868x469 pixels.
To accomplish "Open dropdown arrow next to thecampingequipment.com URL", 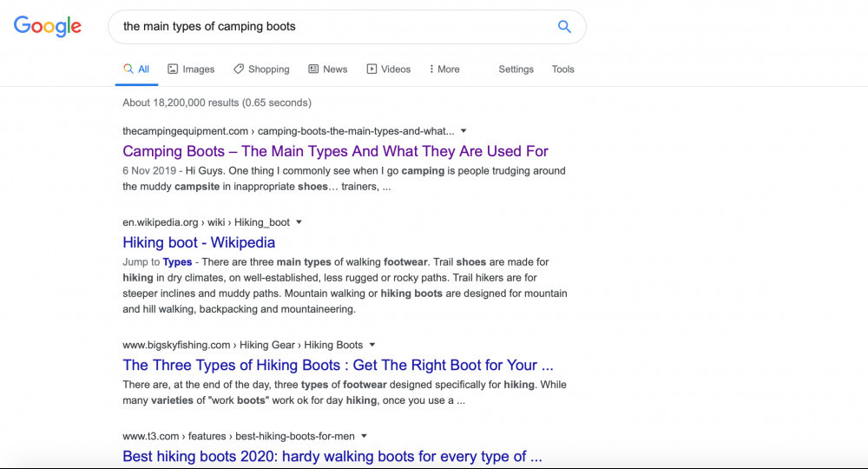I will [464, 131].
